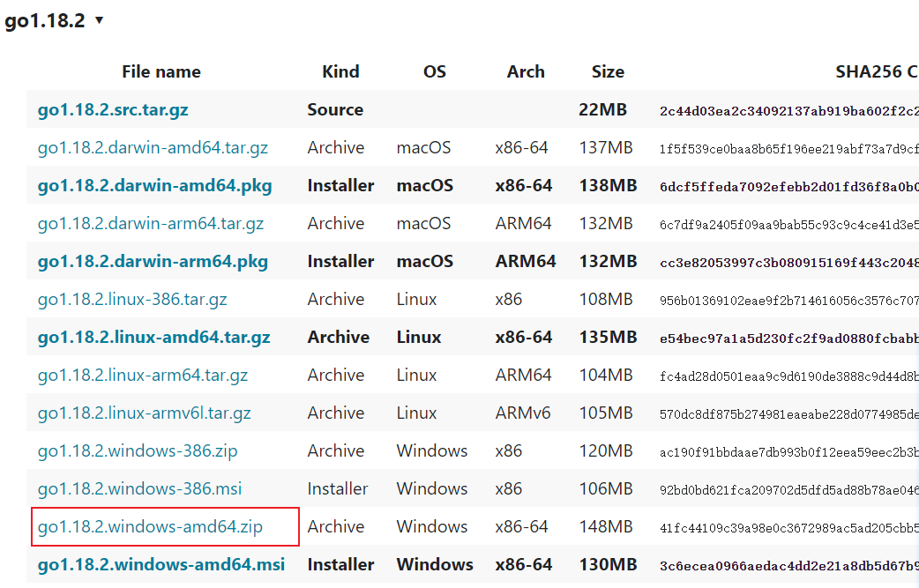
Task: Click ARM64 in linux-arm64 row
Action: pos(523,375)
